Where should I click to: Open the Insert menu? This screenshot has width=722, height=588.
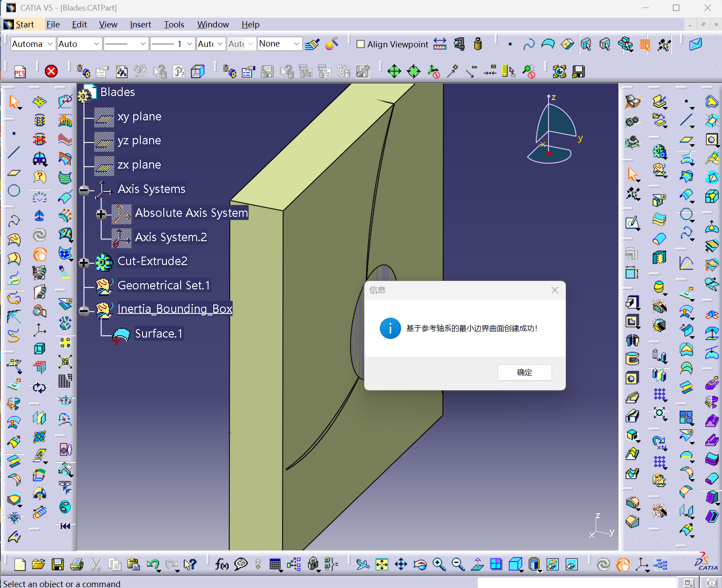(x=140, y=24)
